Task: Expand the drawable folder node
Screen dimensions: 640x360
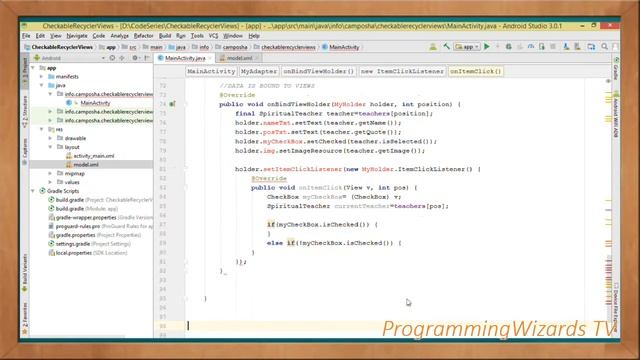Action: click(x=51, y=138)
